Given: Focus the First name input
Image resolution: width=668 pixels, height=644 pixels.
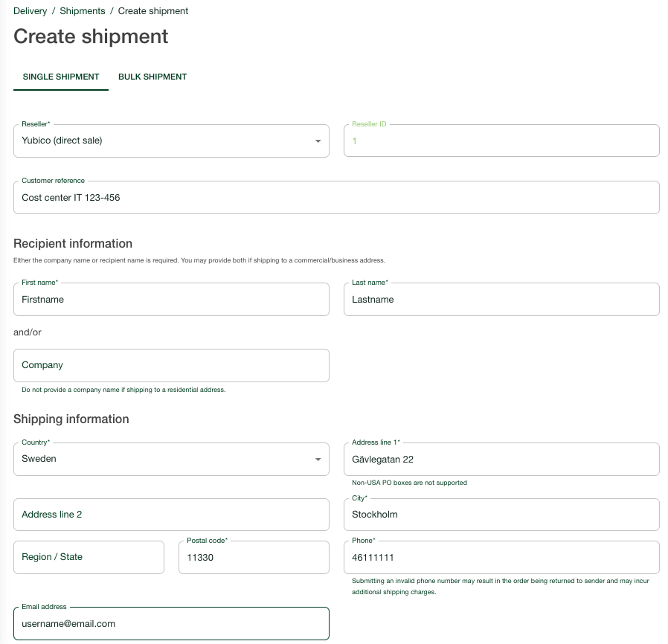Looking at the screenshot, I should tap(171, 300).
